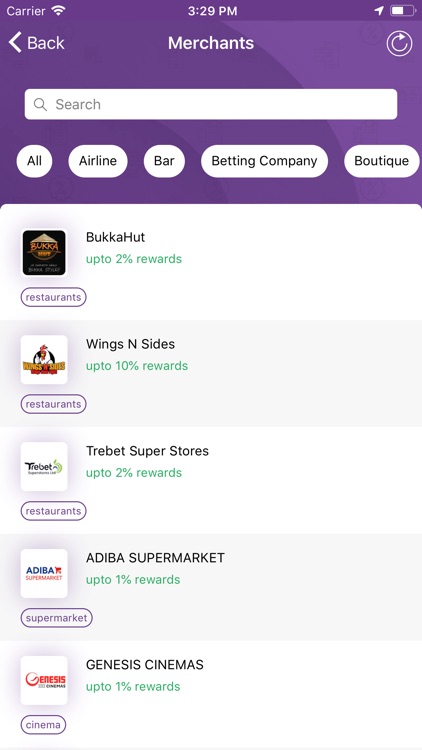Image resolution: width=422 pixels, height=750 pixels.
Task: Tap the location arrow in status bar
Action: tap(379, 11)
